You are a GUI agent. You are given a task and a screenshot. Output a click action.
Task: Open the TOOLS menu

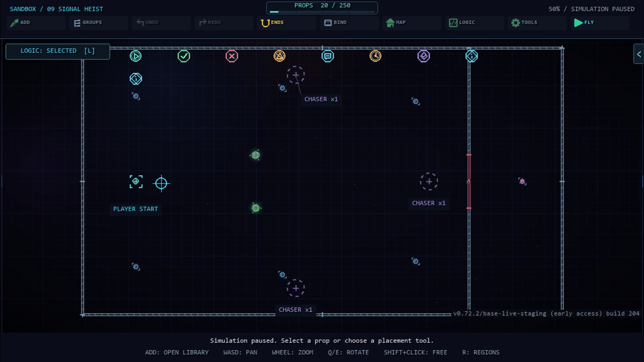pos(537,22)
